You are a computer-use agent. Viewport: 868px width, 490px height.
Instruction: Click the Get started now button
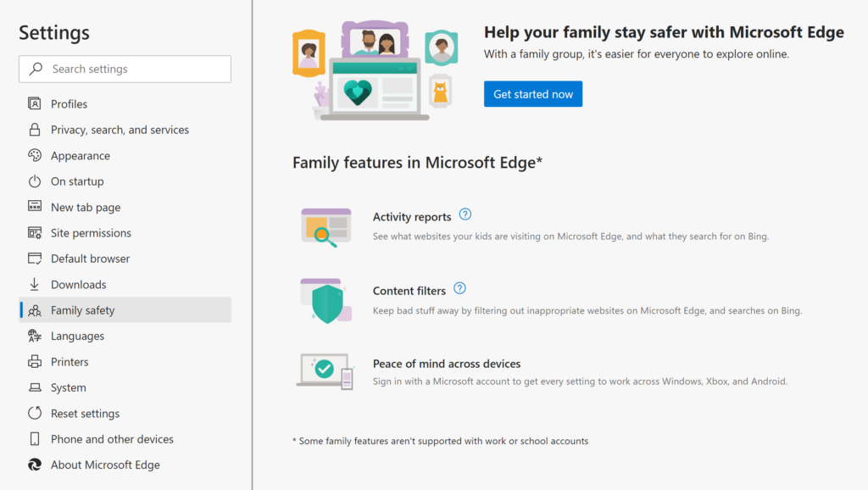533,94
